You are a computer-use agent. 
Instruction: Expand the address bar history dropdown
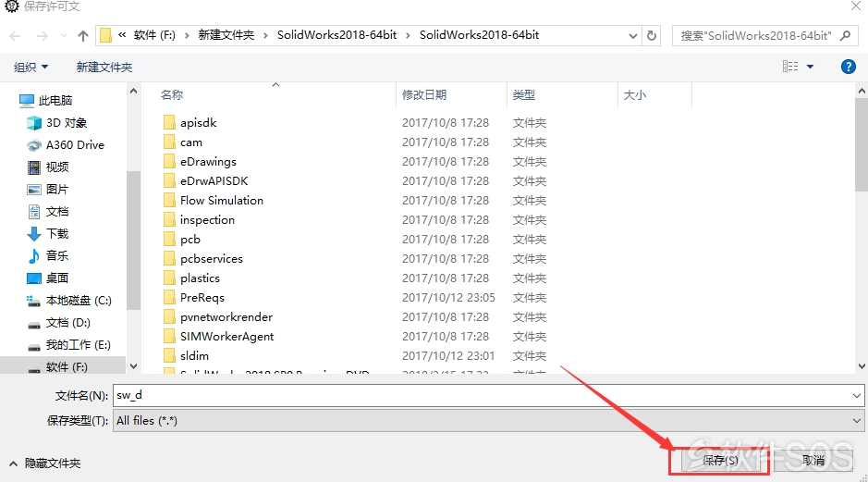point(632,35)
